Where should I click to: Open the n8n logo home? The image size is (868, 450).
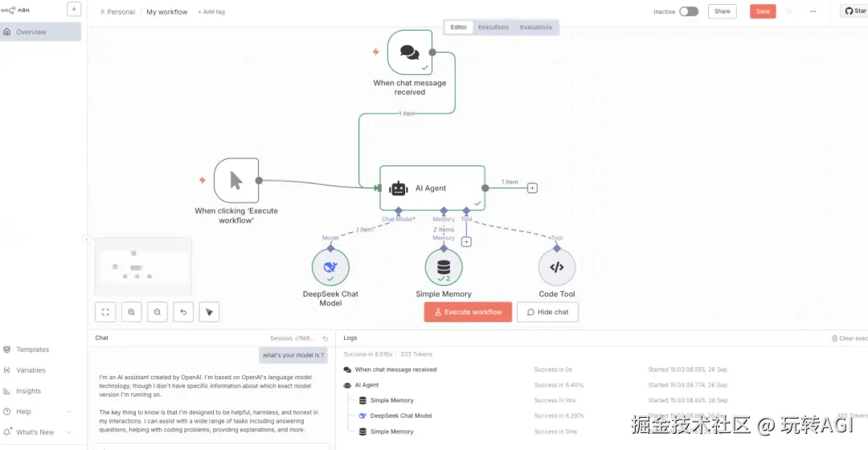(15, 10)
